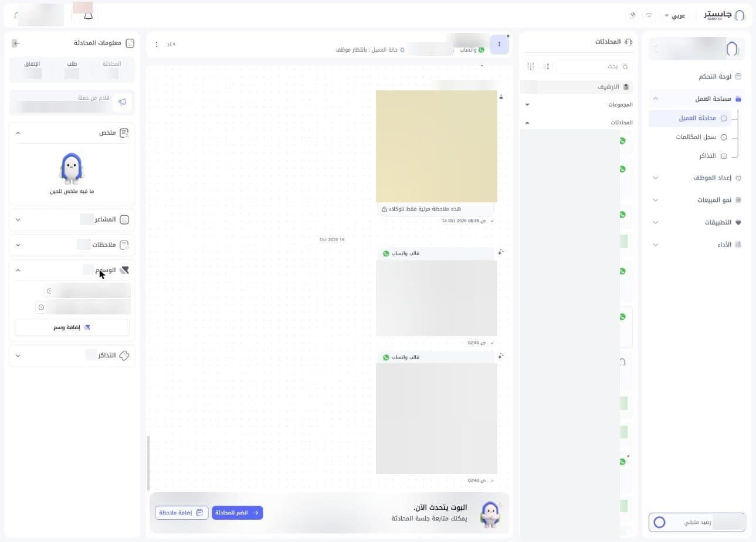Viewport: 756px width, 542px height.
Task: Collapse the ملخص summary section
Action: 18,133
